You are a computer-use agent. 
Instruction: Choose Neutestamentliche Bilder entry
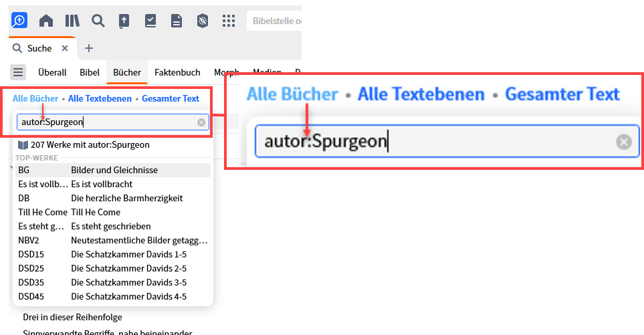point(113,240)
